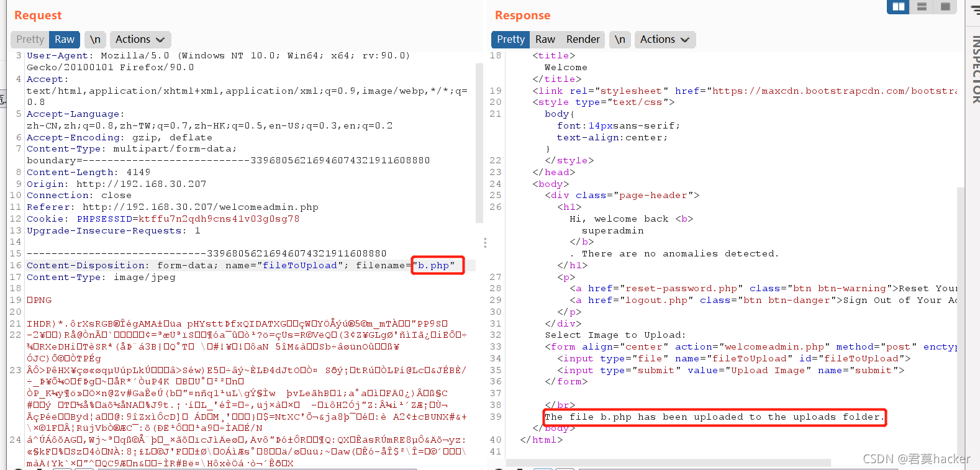Click the "Content-Length: 4149" line
The width and height of the screenshot is (980, 470).
coord(88,173)
